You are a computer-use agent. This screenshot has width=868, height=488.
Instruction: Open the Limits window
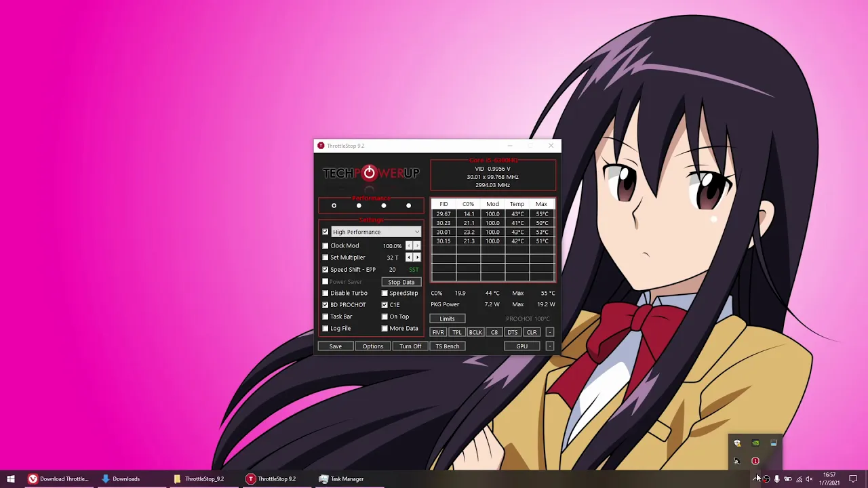pos(447,319)
